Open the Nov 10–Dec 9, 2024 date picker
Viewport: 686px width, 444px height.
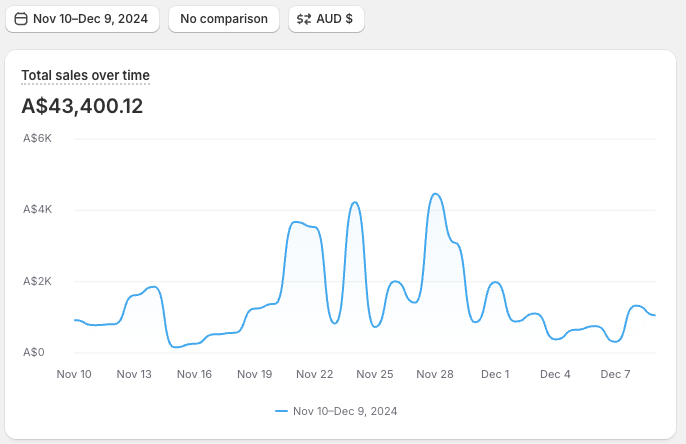[x=82, y=19]
